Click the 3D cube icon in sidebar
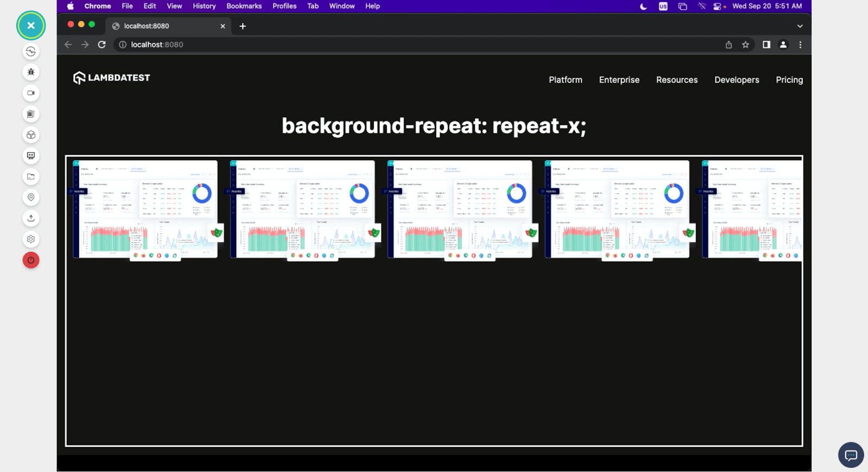This screenshot has height=472, width=868. 31,135
